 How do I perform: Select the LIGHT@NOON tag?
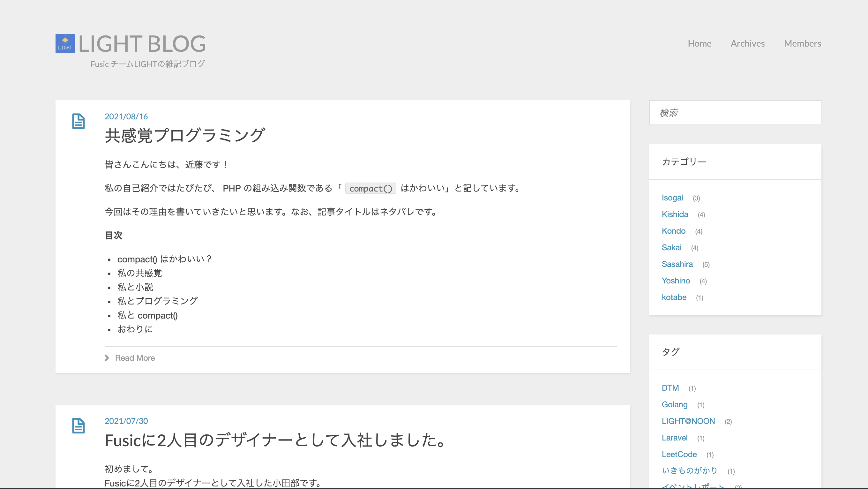[x=688, y=421]
